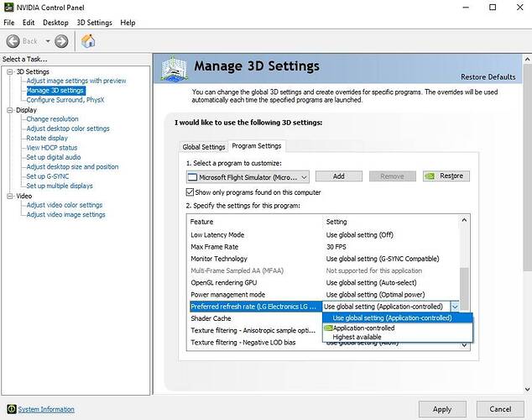Open Set up digital audio
The height and width of the screenshot is (420, 532).
tap(54, 157)
